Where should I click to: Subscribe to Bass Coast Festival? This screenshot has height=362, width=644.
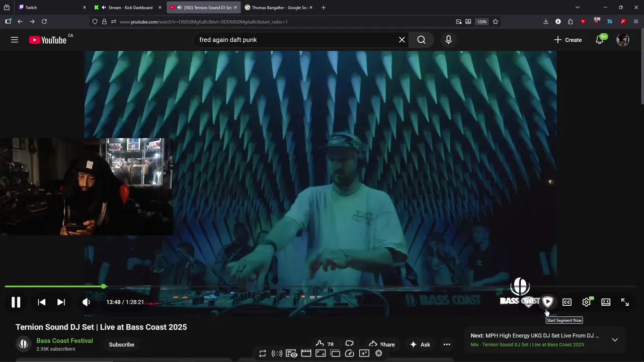(x=122, y=345)
